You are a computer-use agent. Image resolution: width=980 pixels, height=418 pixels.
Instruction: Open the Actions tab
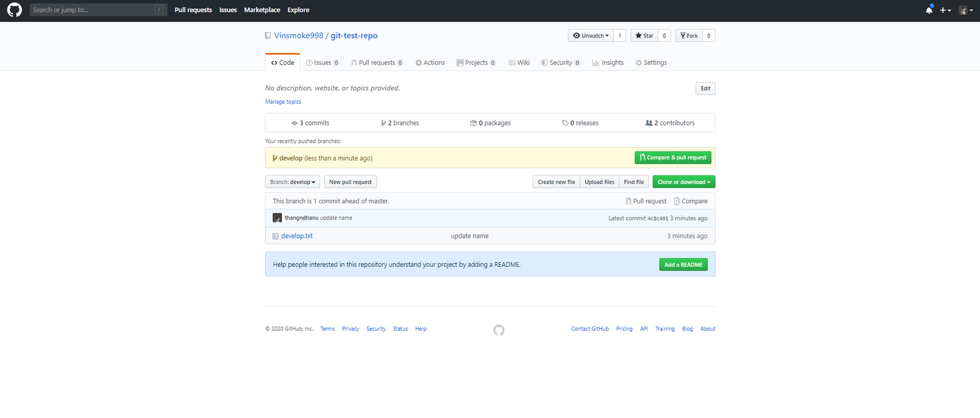[x=430, y=62]
